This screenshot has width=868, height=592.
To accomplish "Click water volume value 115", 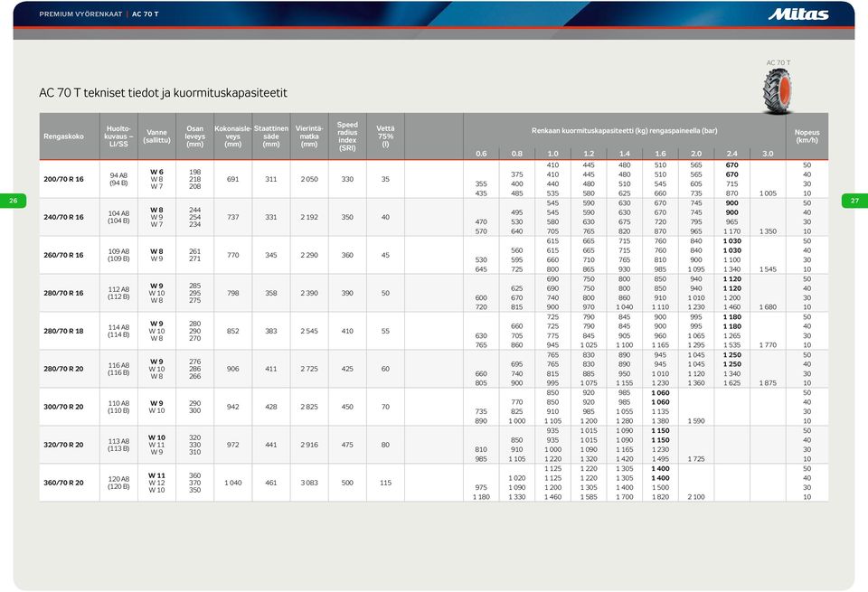I will (385, 483).
